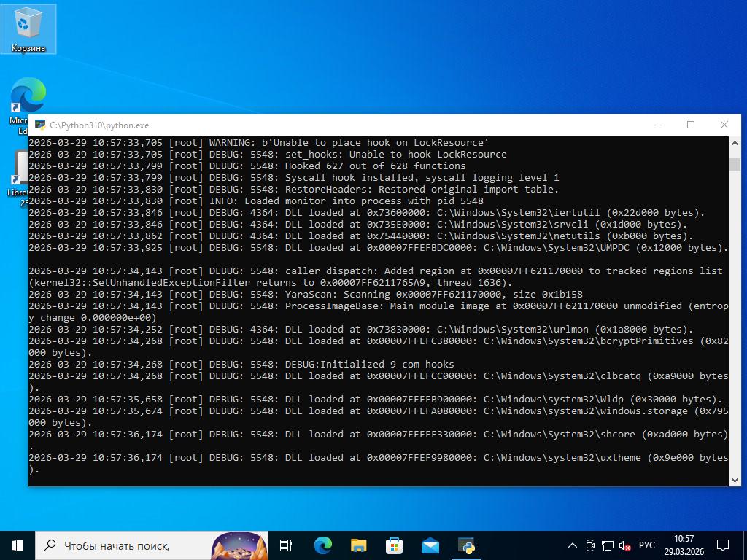Maximize the python.exe console window
The height and width of the screenshot is (560, 747).
pos(691,125)
